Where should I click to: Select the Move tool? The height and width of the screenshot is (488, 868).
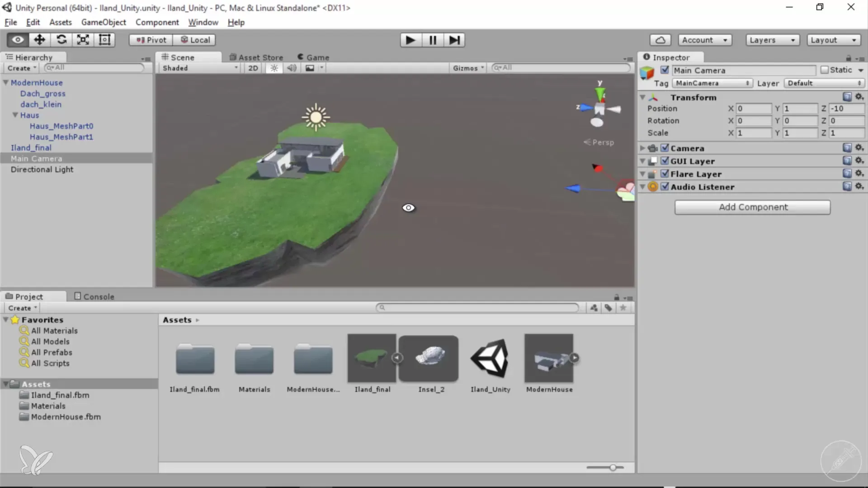tap(39, 40)
